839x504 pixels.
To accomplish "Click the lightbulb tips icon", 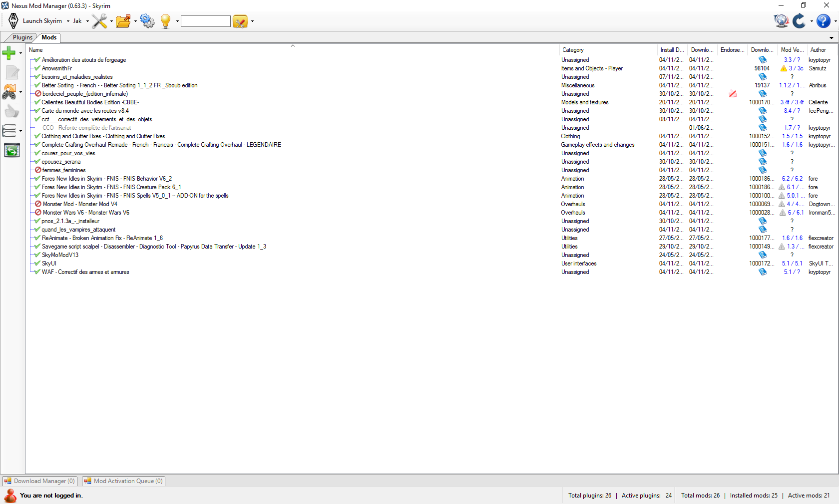I will pos(165,21).
